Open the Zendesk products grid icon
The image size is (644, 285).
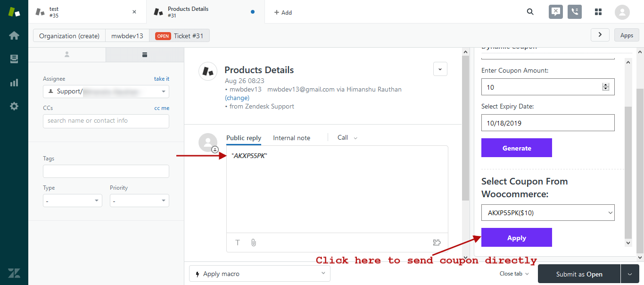pos(598,12)
